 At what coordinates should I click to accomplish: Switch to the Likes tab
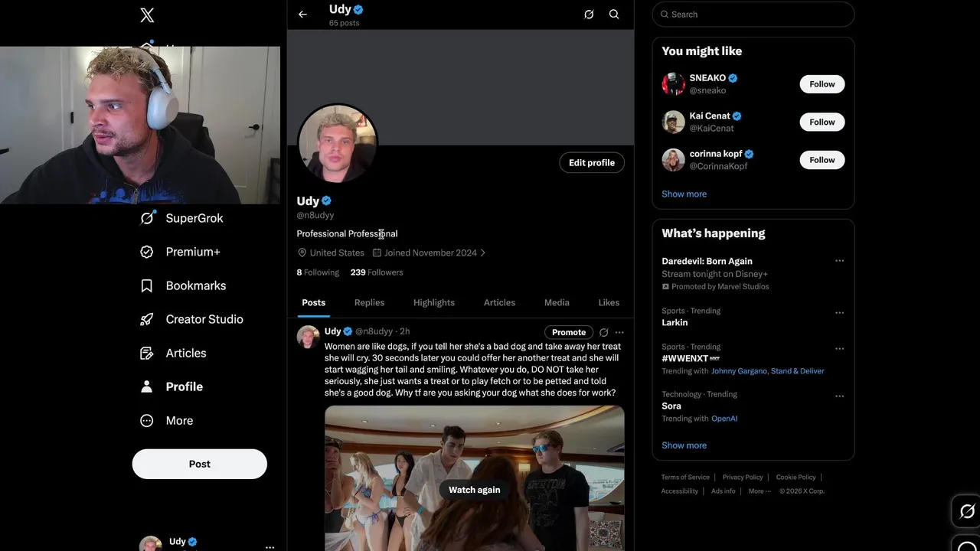click(x=609, y=302)
